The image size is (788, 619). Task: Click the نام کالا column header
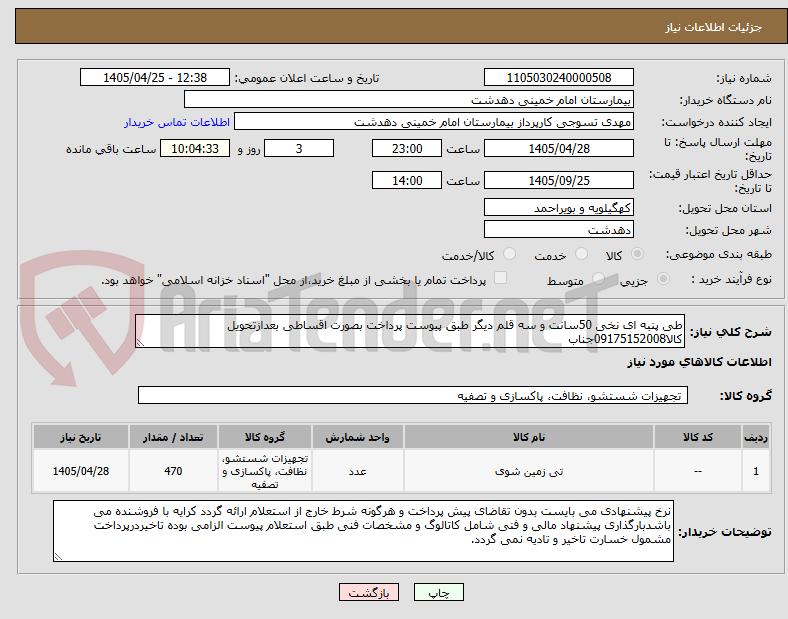(x=529, y=437)
